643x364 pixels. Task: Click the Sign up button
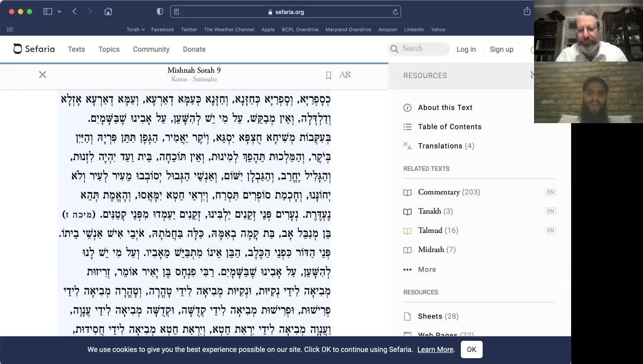click(x=501, y=50)
